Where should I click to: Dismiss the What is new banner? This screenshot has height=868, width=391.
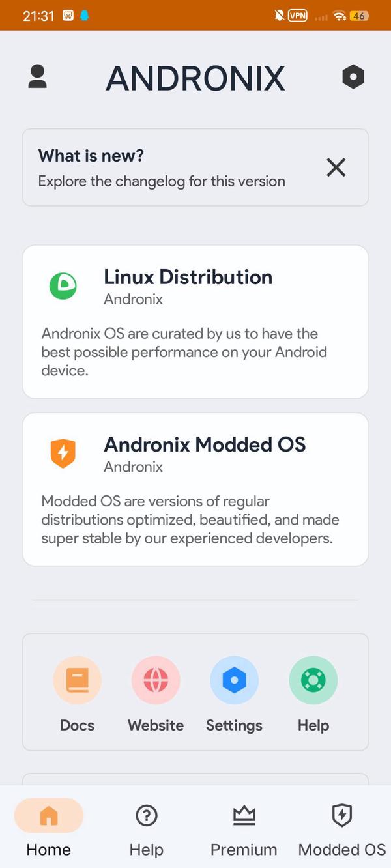pyautogui.click(x=336, y=167)
